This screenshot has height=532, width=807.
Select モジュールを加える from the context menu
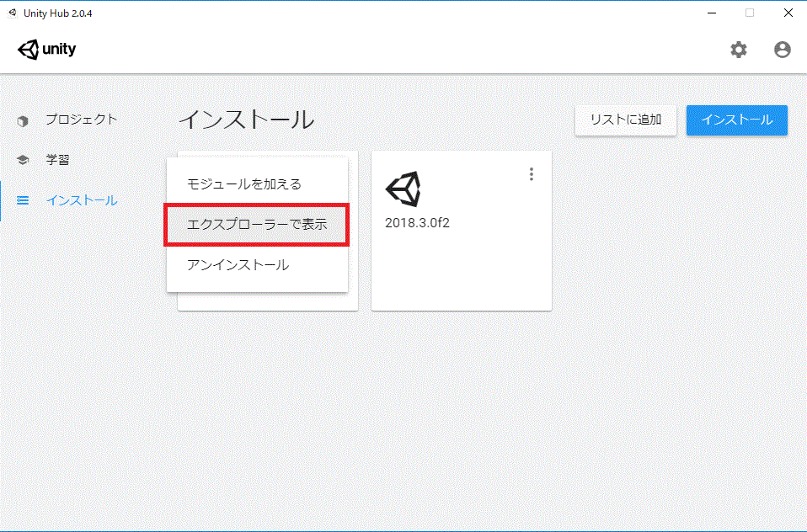[x=244, y=184]
